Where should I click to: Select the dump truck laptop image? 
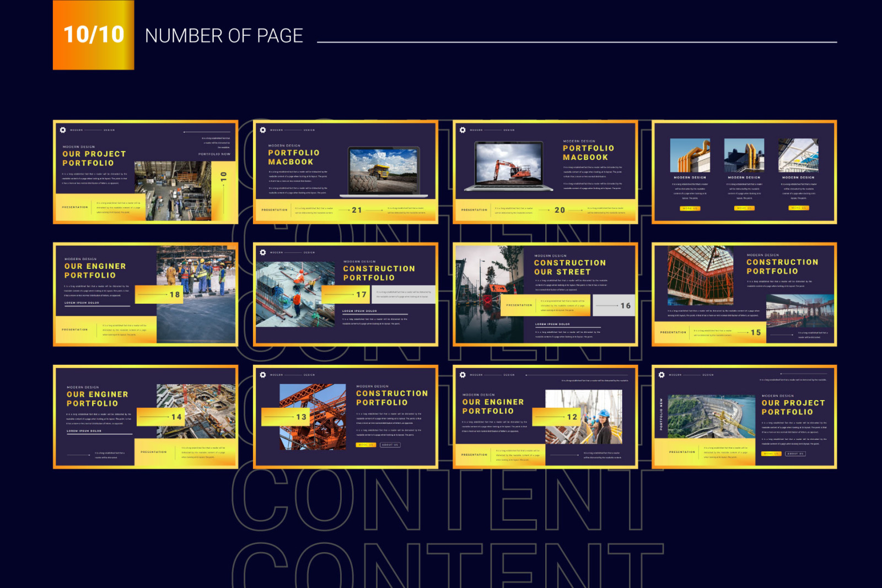(x=384, y=171)
